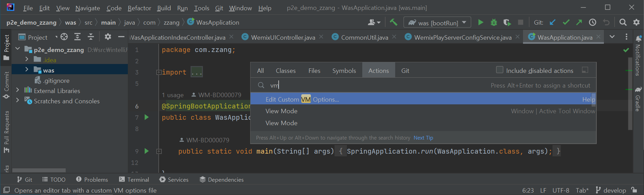644x195 pixels.
Task: Open Project panel options gear
Action: coord(108,37)
